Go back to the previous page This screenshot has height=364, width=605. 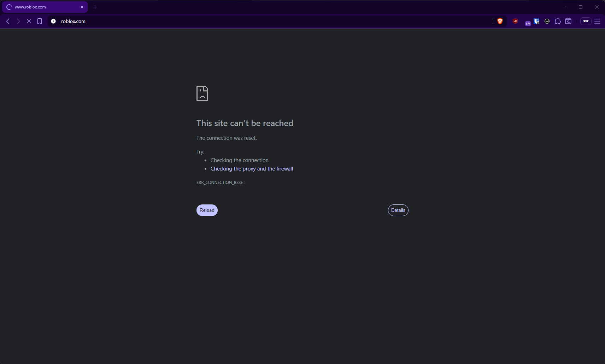(x=8, y=21)
